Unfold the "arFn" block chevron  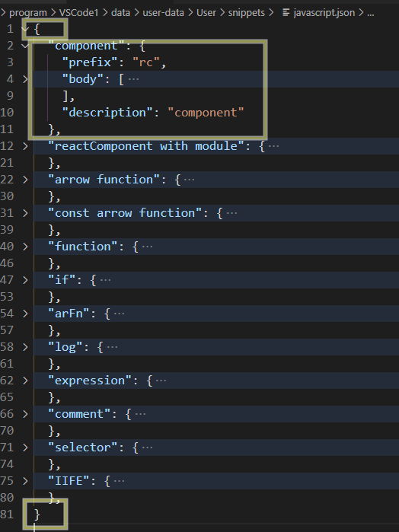[25, 314]
